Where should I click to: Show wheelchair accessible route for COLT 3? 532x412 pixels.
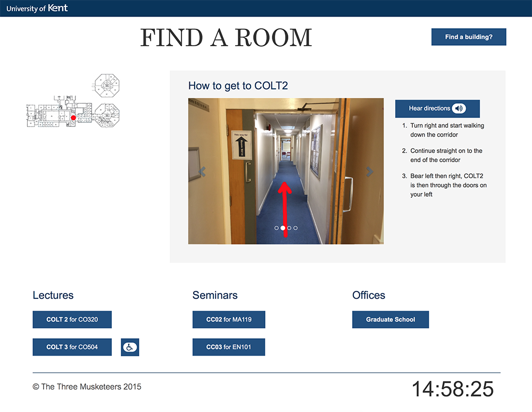pos(130,347)
